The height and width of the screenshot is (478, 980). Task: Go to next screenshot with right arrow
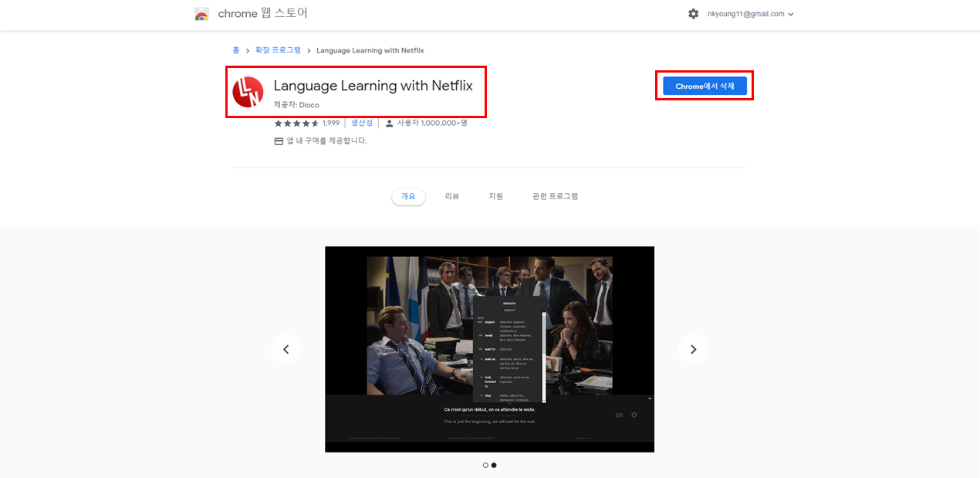point(693,349)
